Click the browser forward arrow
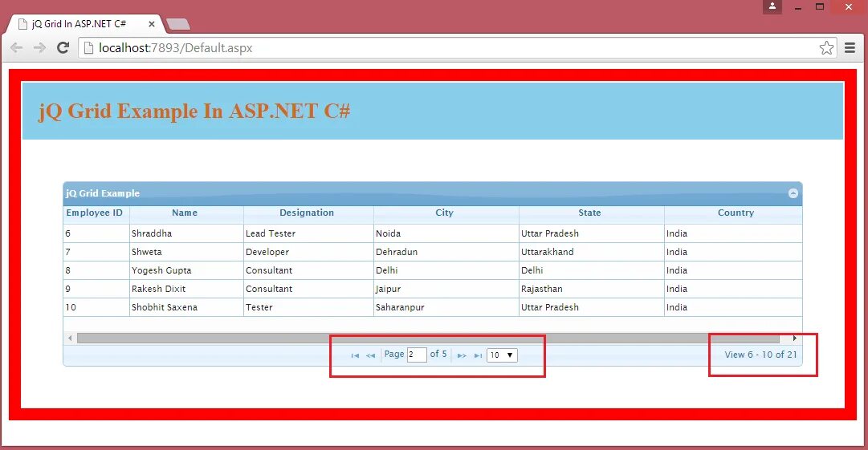Screen dimensions: 868x450 39,48
